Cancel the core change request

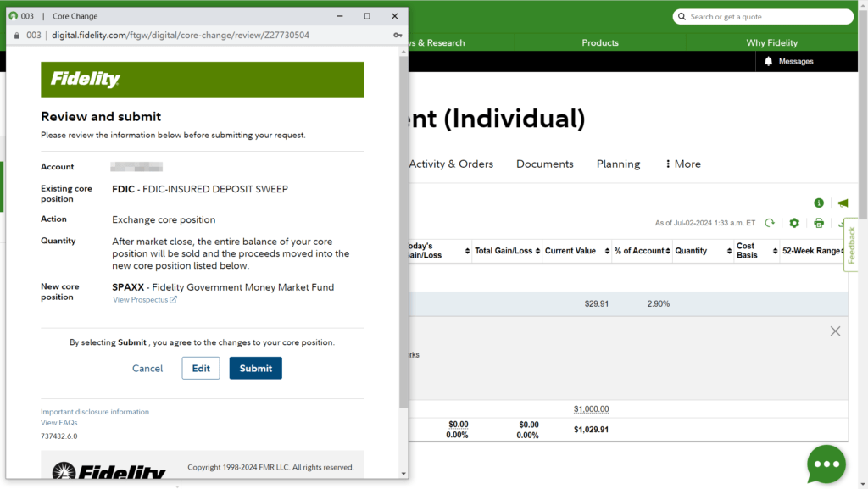click(147, 369)
